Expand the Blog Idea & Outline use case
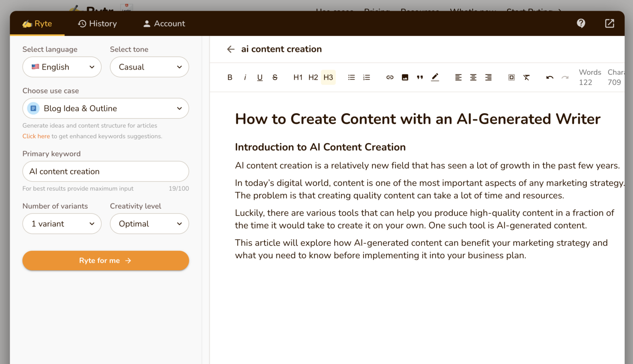 click(106, 108)
